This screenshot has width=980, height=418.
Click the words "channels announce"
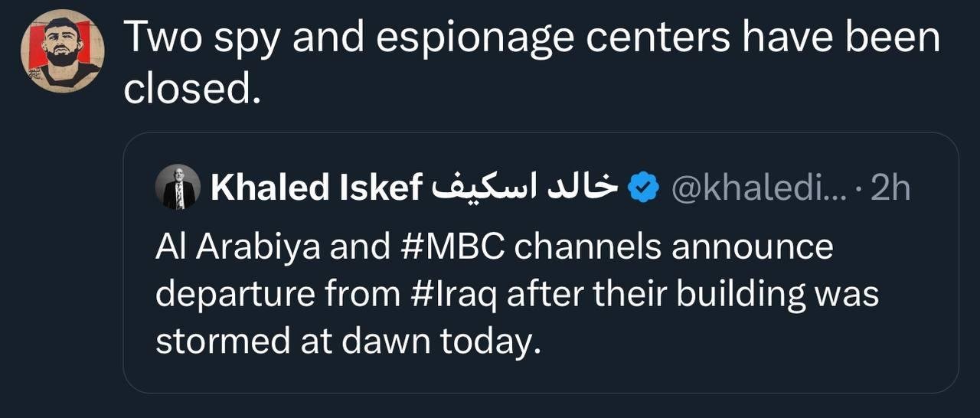[672, 249]
